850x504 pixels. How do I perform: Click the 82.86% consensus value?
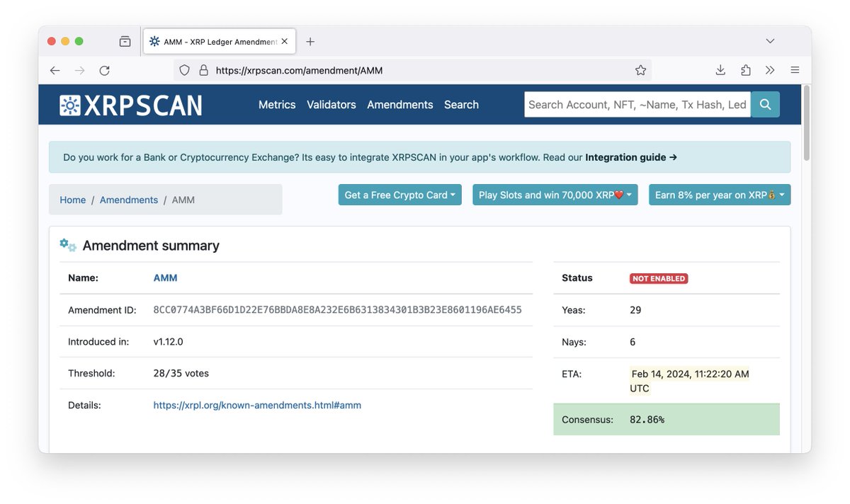(647, 420)
